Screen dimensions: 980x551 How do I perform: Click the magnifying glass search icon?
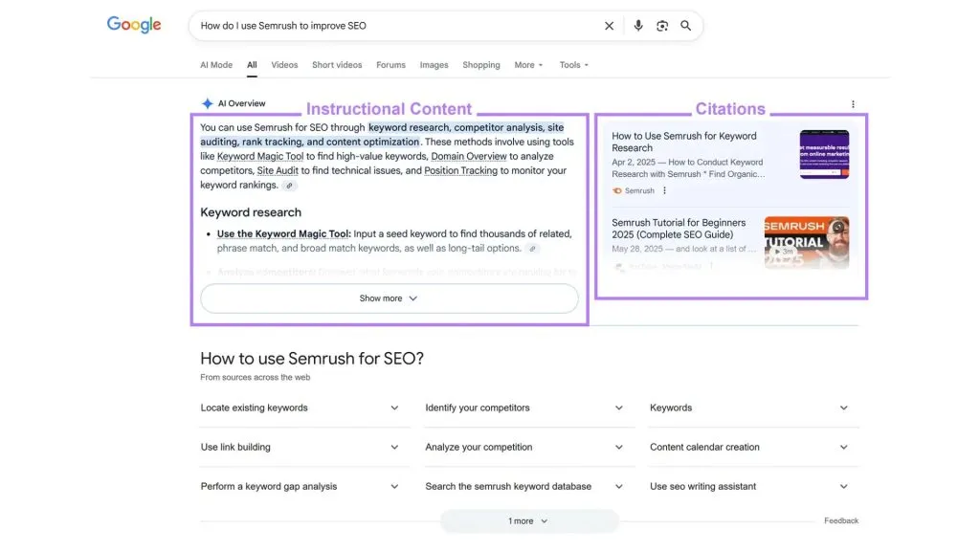[685, 26]
